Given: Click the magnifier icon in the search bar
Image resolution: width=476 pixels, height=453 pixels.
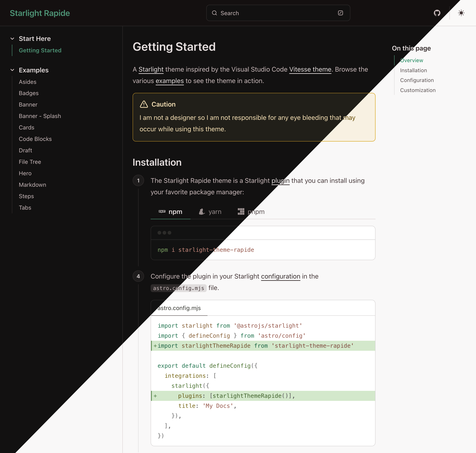Looking at the screenshot, I should tap(215, 13).
